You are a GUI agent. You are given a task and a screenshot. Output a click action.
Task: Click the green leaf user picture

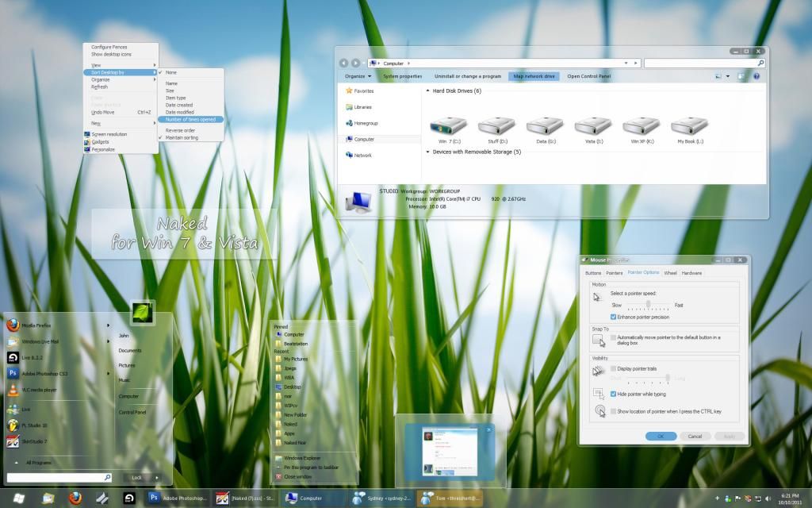coord(143,313)
